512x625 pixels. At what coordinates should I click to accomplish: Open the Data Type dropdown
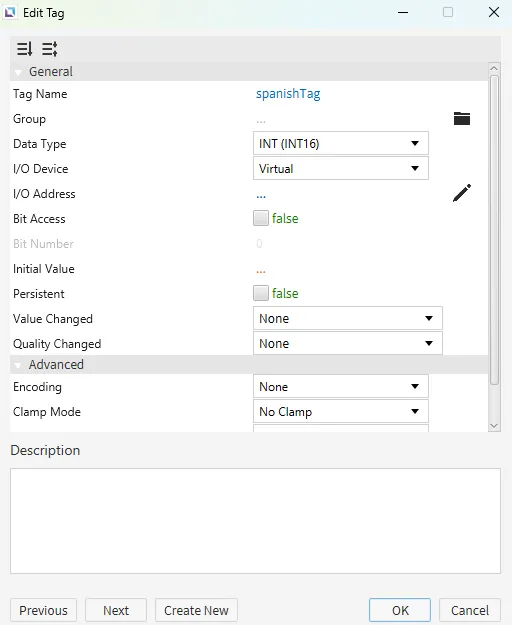[341, 143]
